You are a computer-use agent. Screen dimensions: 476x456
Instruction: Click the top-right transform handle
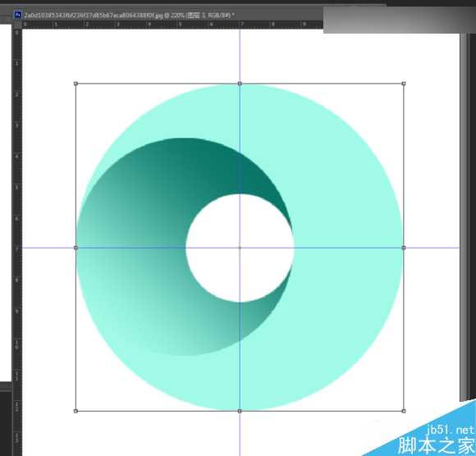coord(404,84)
